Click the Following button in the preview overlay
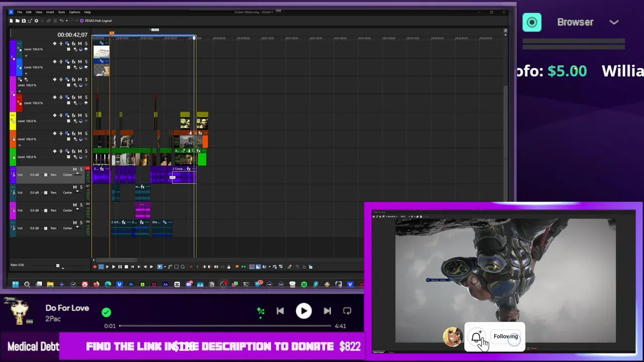 [x=506, y=336]
